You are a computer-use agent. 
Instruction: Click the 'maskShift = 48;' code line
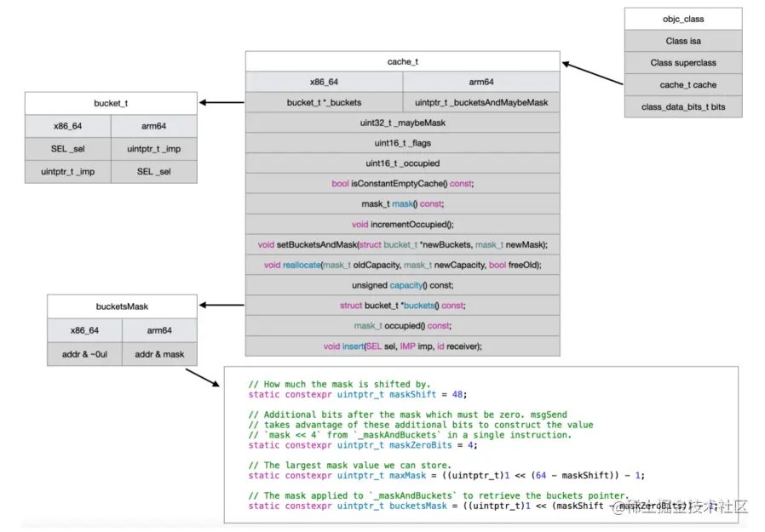click(358, 394)
